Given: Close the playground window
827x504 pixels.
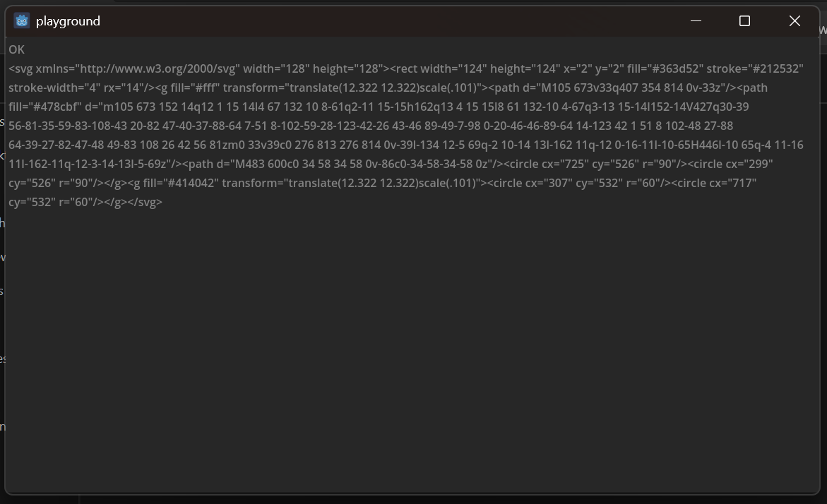Looking at the screenshot, I should tap(795, 20).
